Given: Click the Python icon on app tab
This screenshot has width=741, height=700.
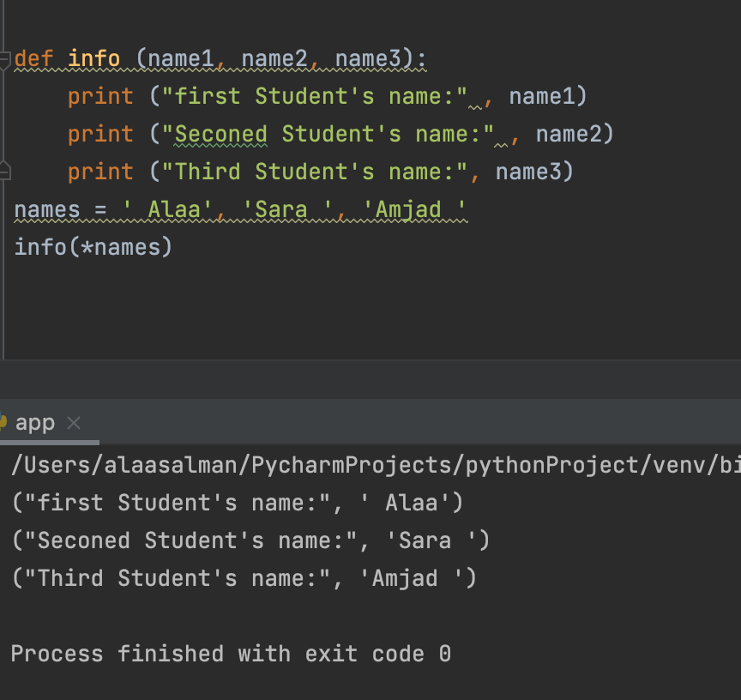Looking at the screenshot, I should pyautogui.click(x=3, y=423).
